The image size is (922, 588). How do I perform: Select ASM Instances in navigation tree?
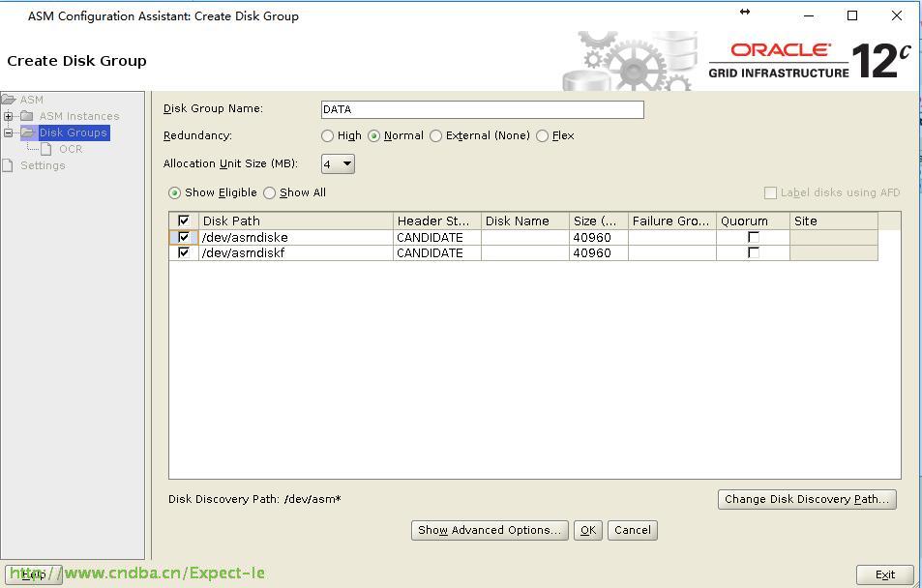(x=79, y=116)
